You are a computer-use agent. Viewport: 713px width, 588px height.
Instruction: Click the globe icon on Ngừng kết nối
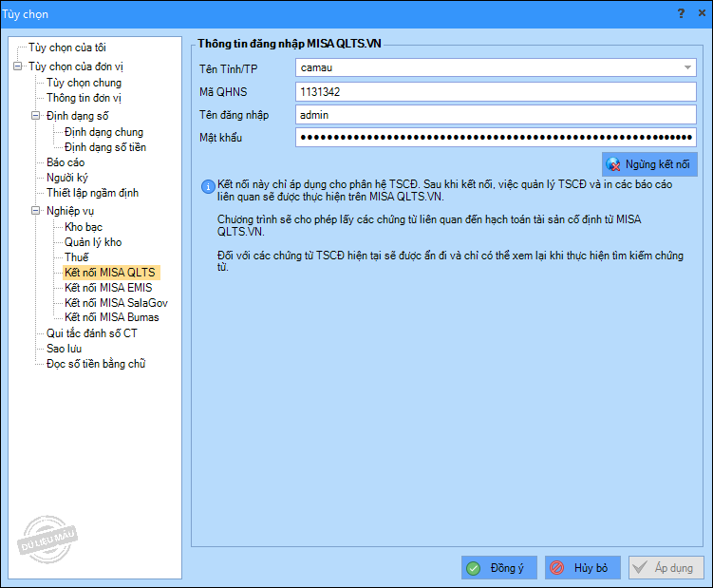pos(613,164)
